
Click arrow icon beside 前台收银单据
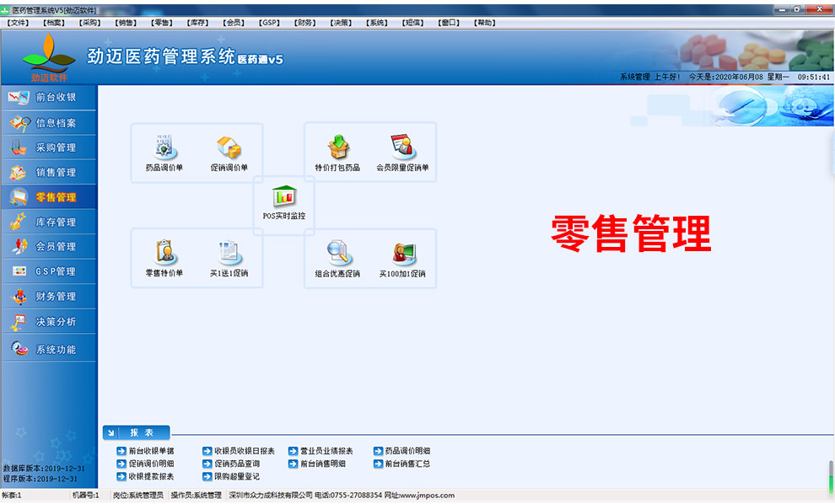click(121, 451)
